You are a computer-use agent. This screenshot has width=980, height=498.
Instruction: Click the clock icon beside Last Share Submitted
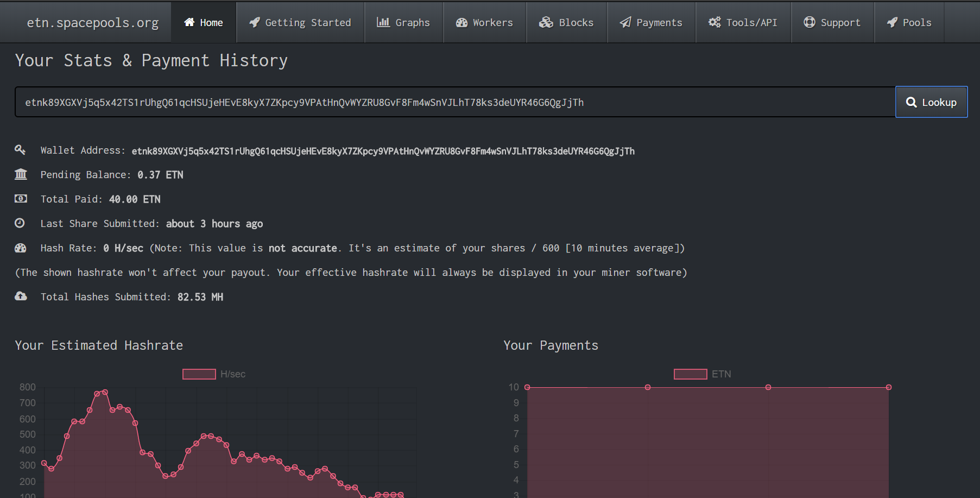click(20, 223)
